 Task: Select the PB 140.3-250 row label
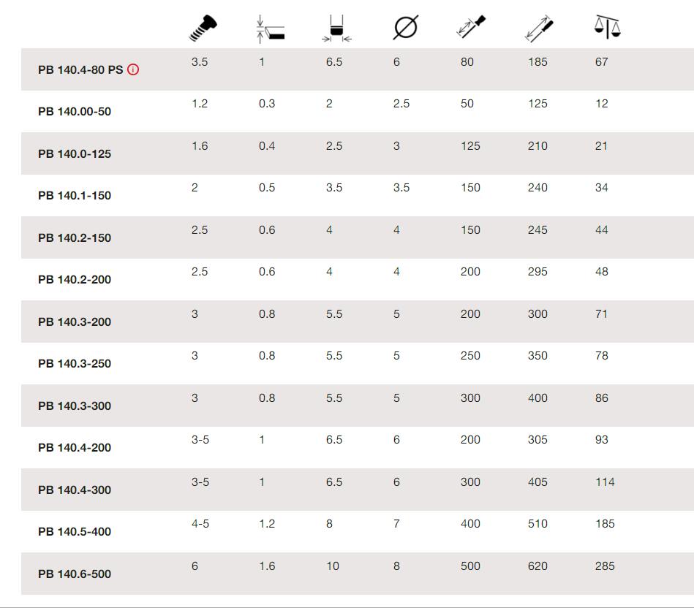pyautogui.click(x=75, y=363)
